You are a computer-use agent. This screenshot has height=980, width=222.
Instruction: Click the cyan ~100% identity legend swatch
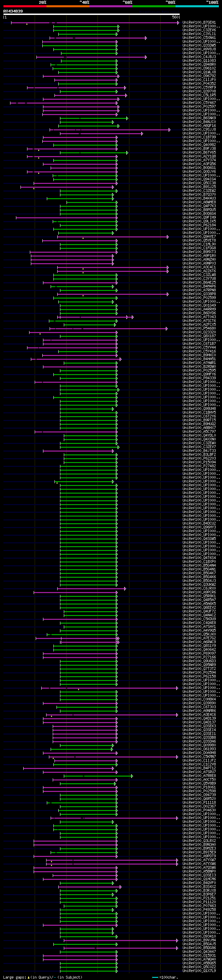pos(197,7)
